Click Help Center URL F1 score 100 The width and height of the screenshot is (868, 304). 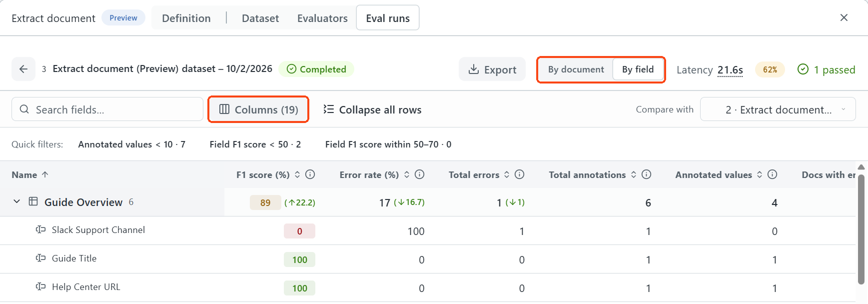click(x=300, y=288)
